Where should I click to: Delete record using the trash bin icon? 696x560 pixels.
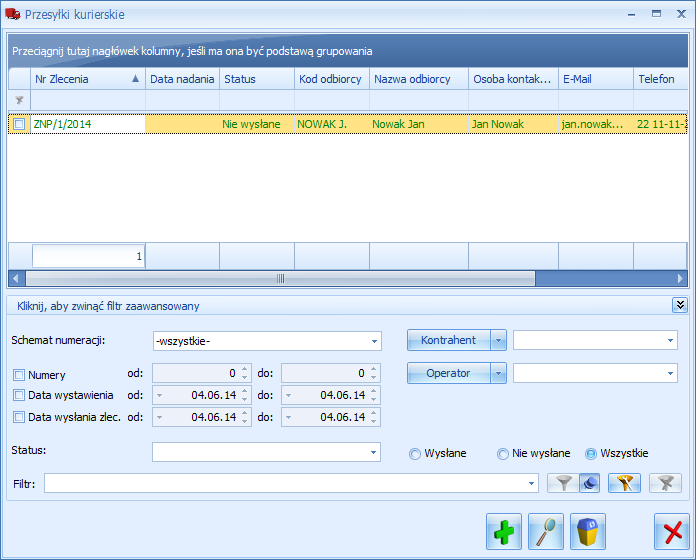[x=588, y=532]
